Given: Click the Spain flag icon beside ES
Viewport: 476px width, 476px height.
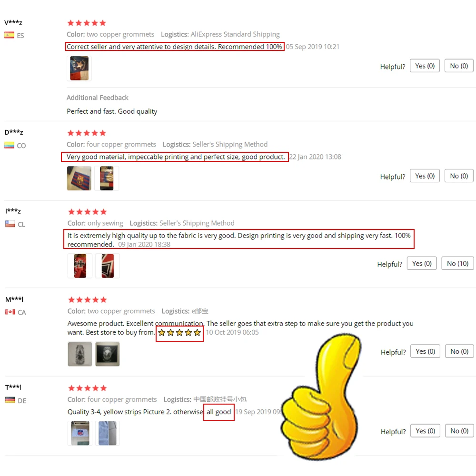Looking at the screenshot, I should pyautogui.click(x=9, y=35).
